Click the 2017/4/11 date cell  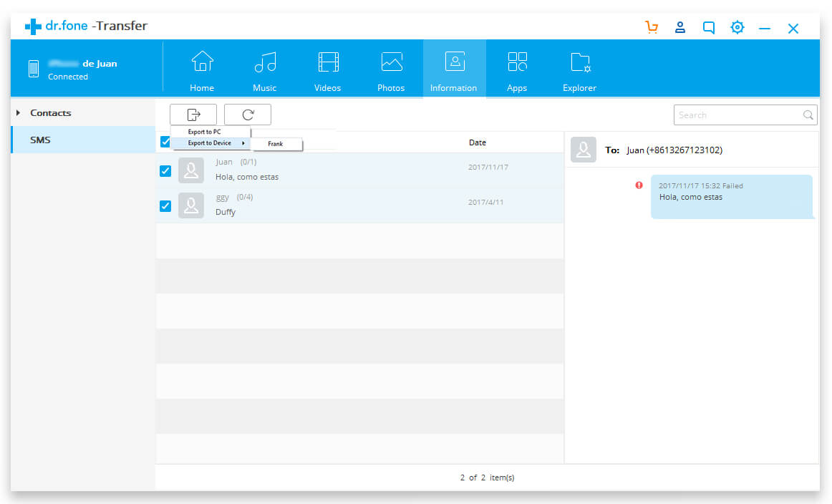485,202
